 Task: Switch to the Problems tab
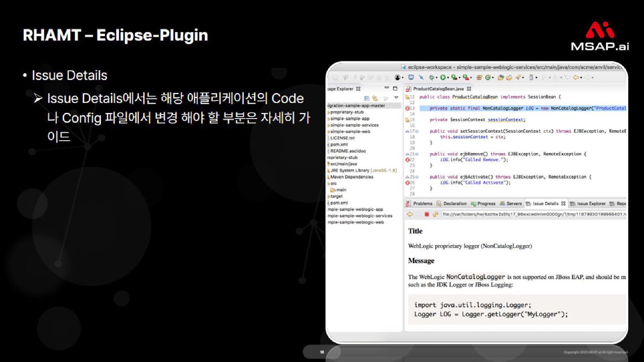[419, 203]
